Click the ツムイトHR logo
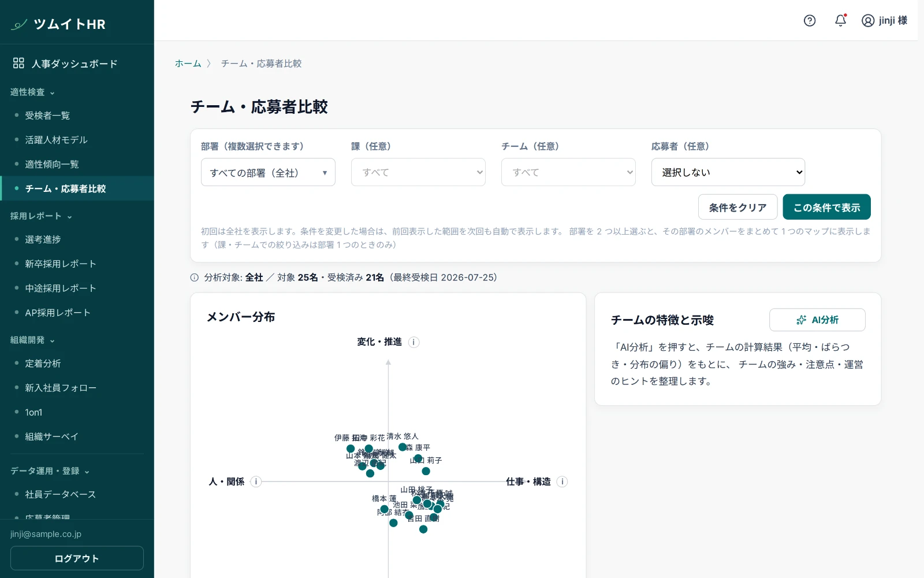This screenshot has height=578, width=924. [x=58, y=24]
